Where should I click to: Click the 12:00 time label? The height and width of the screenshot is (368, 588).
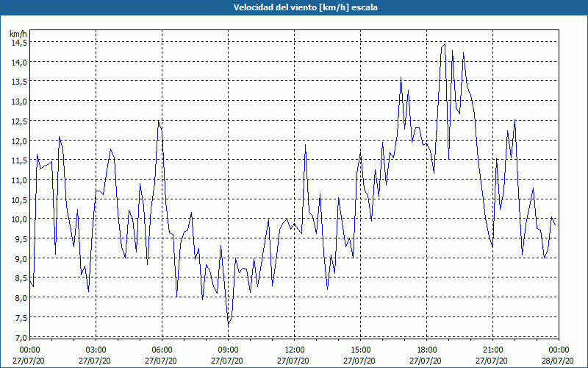tap(295, 350)
